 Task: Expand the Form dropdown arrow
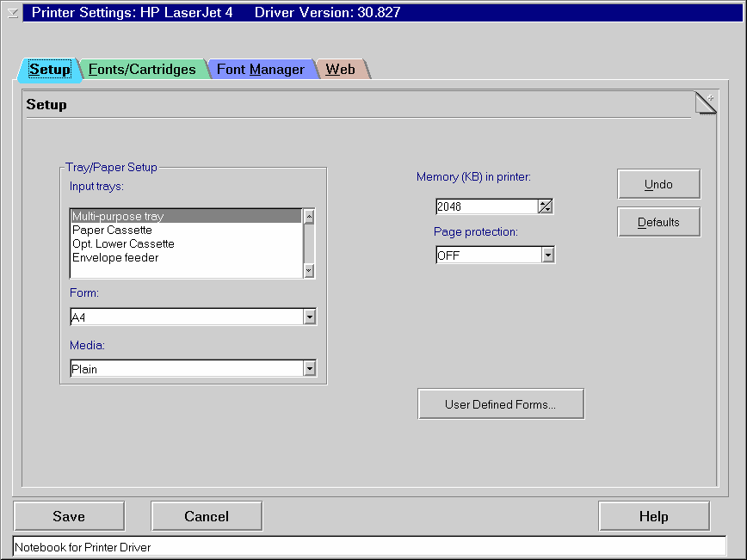(310, 317)
